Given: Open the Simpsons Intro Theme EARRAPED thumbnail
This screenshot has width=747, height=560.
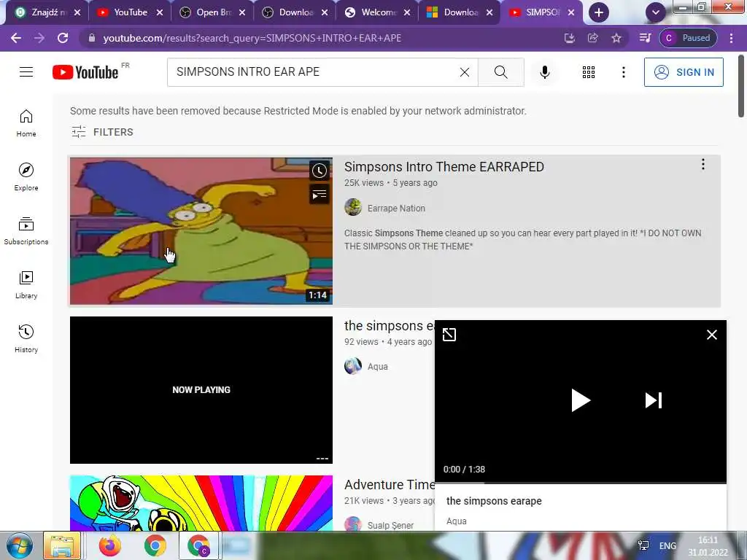Looking at the screenshot, I should click(201, 231).
